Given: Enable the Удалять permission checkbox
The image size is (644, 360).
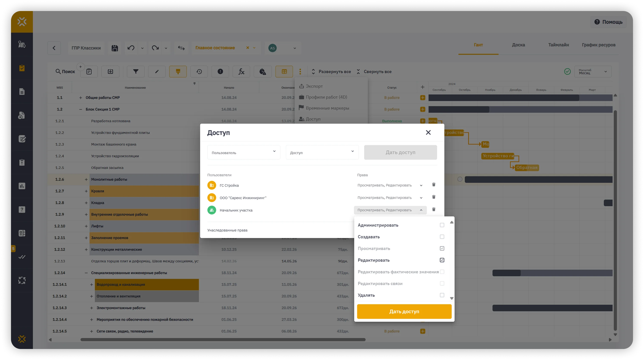Looking at the screenshot, I should point(442,295).
